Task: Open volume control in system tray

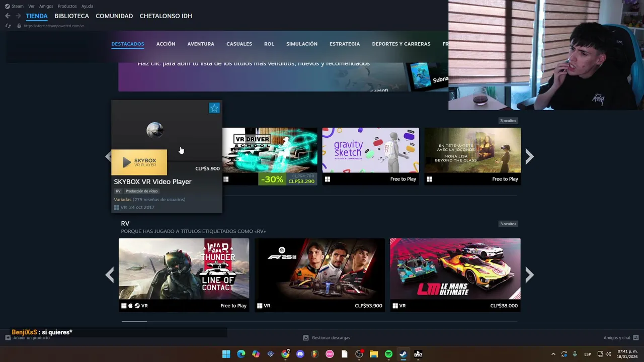Action: click(608, 354)
